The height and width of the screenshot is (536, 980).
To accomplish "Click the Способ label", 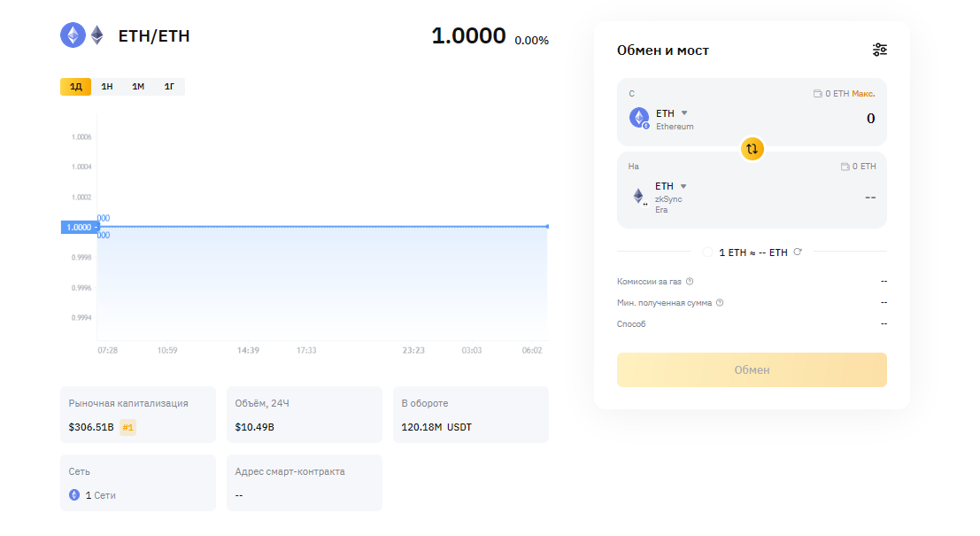I will pyautogui.click(x=631, y=324).
